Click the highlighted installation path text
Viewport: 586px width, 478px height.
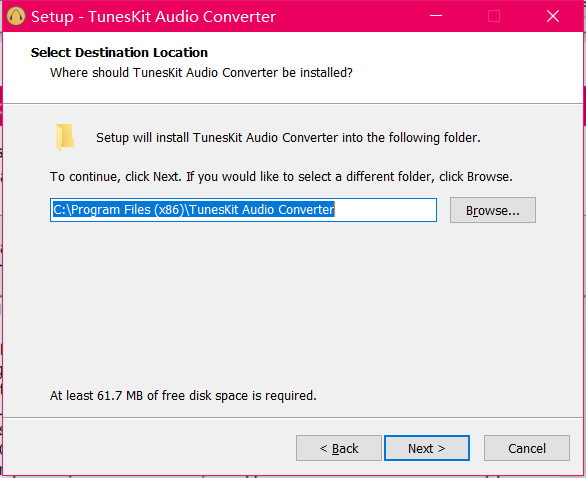194,210
